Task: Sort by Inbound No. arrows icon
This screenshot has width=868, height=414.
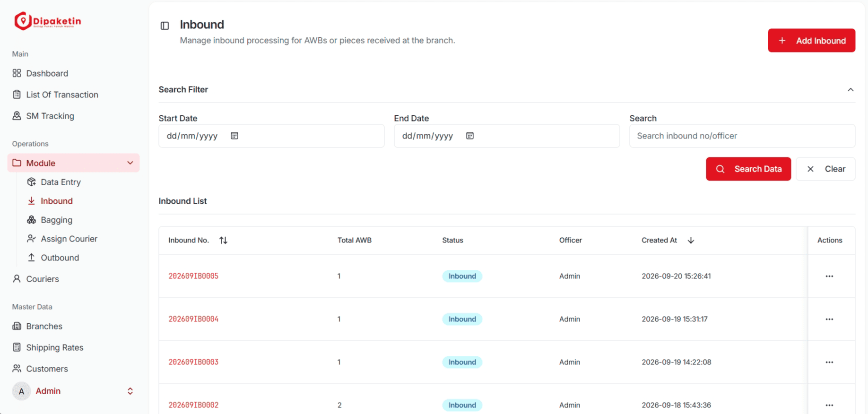Action: (x=224, y=240)
